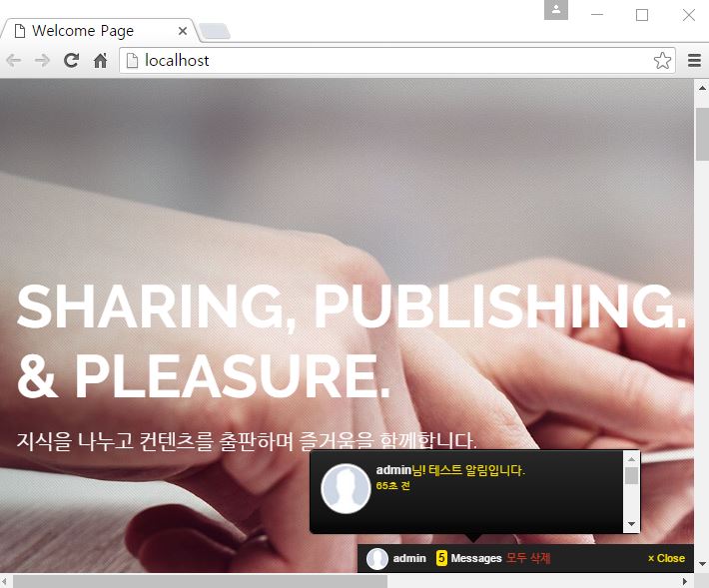Image resolution: width=709 pixels, height=588 pixels.
Task: Close the notification bar
Action: pyautogui.click(x=666, y=559)
